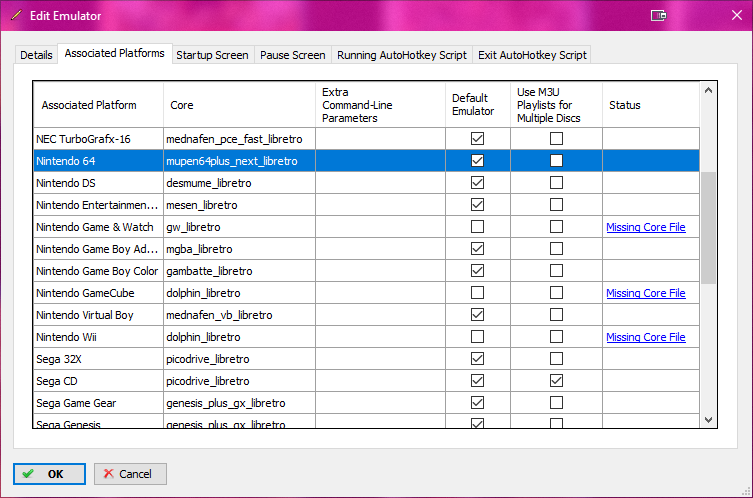The image size is (753, 498).
Task: Click the Associated Platform column header
Action: [98, 105]
